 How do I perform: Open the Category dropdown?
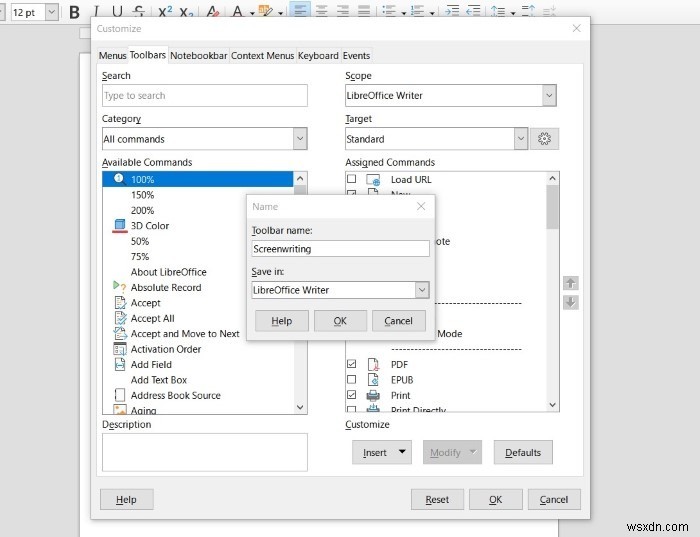pos(300,139)
